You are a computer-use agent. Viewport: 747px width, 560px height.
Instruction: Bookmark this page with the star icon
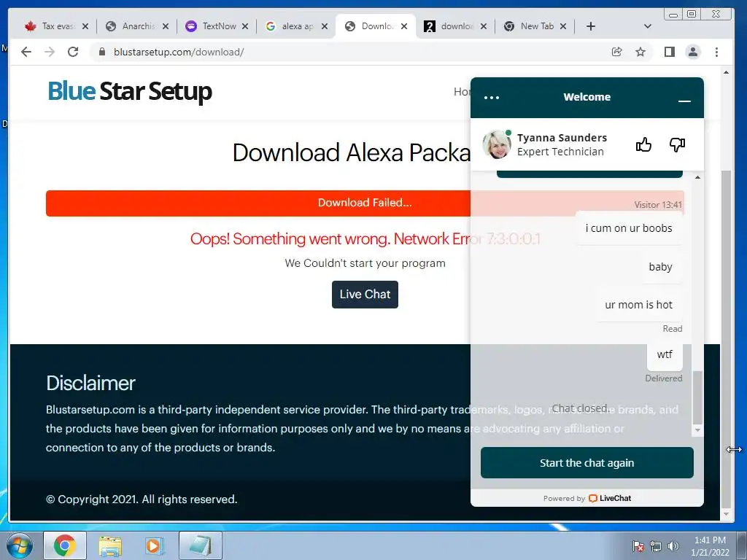click(x=640, y=52)
